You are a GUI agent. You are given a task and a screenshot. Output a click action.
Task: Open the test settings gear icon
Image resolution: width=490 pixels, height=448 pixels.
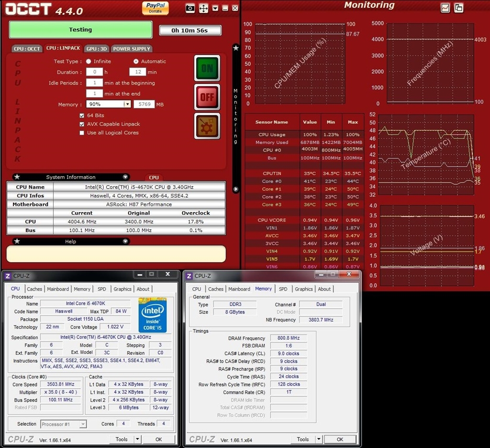(x=207, y=126)
